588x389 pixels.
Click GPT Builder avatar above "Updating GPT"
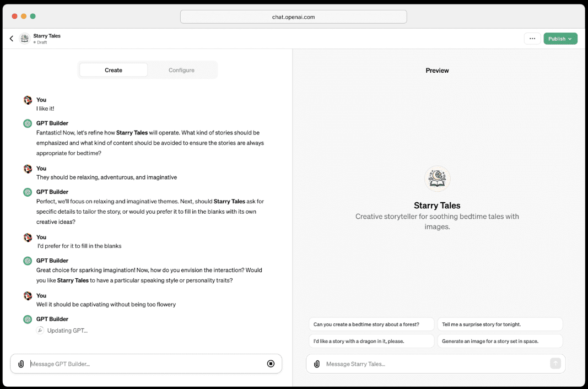click(28, 319)
